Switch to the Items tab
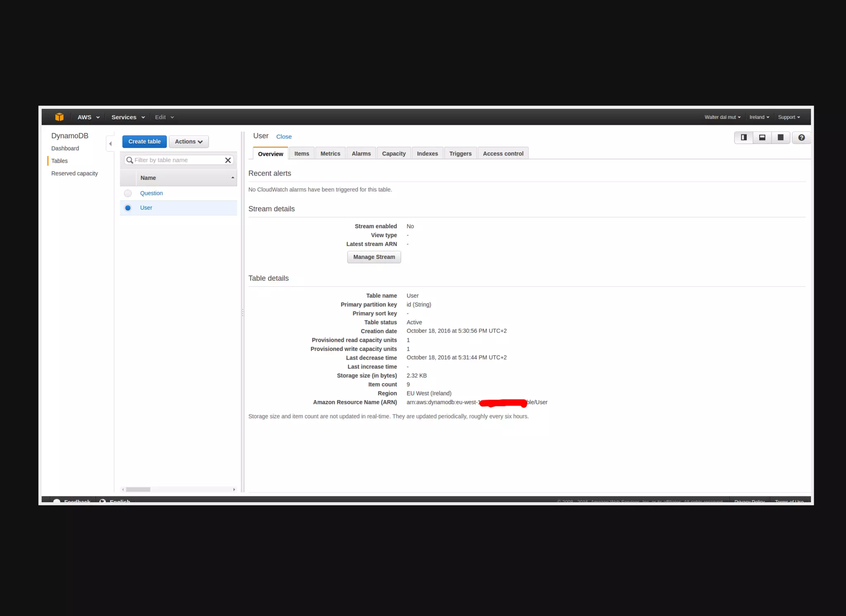Image resolution: width=846 pixels, height=616 pixels. point(302,154)
